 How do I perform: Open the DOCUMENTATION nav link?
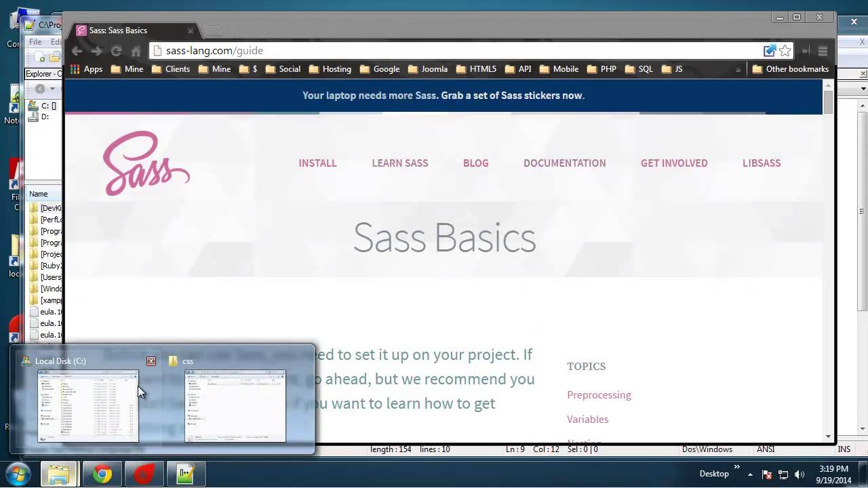point(565,163)
